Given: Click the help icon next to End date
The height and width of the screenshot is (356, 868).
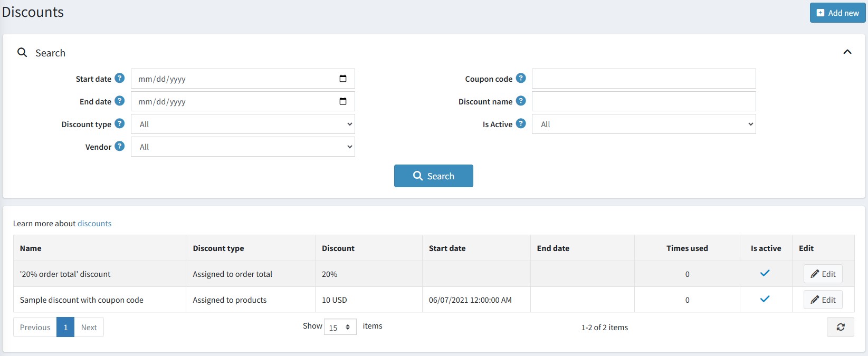Looking at the screenshot, I should [120, 101].
